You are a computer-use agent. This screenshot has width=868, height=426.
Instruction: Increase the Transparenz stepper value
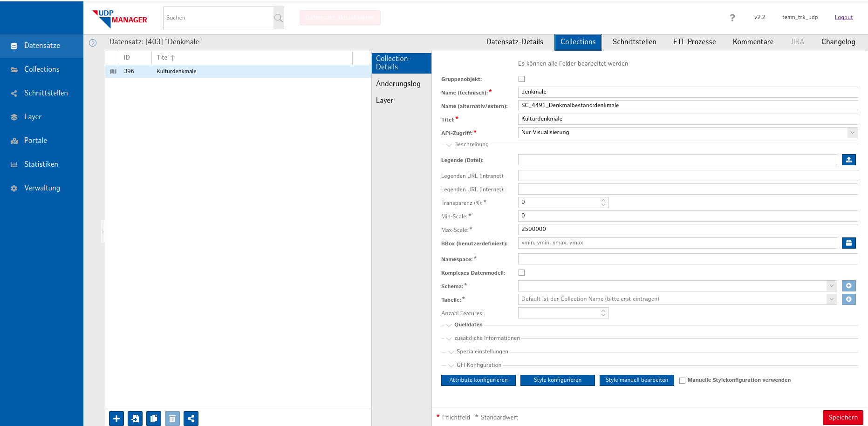tap(603, 200)
